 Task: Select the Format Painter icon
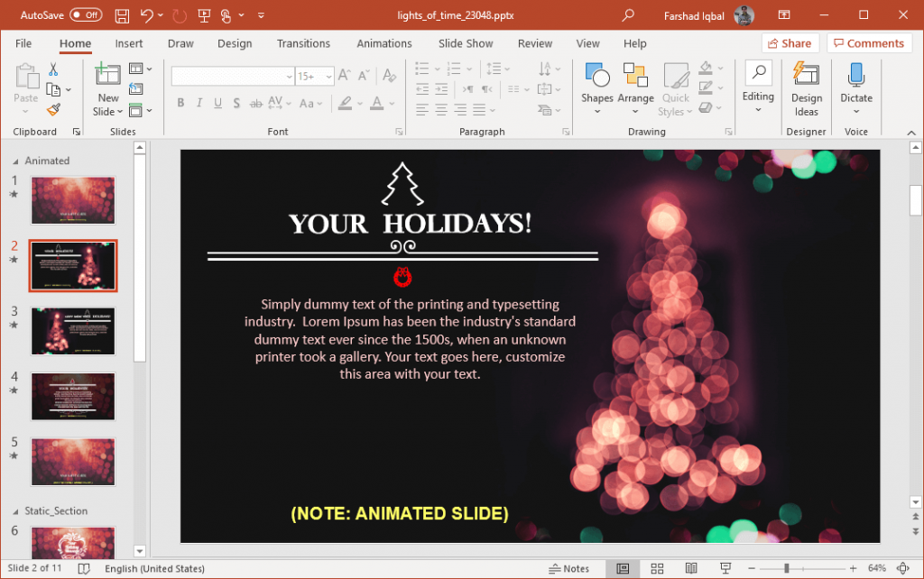coord(52,110)
